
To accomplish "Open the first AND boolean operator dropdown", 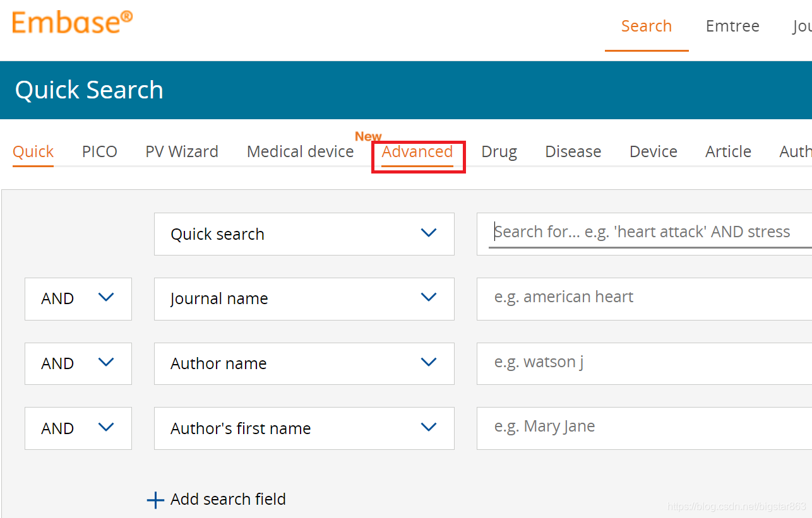I will [x=78, y=299].
